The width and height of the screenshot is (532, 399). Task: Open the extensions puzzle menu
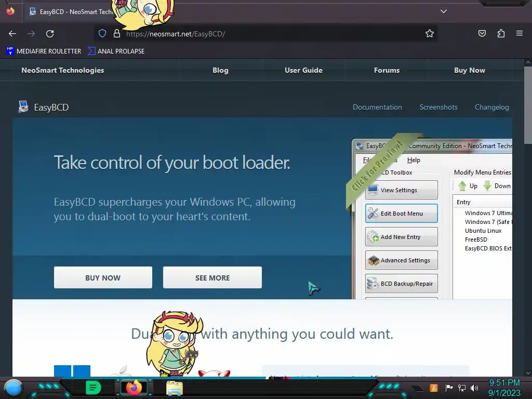pos(501,33)
